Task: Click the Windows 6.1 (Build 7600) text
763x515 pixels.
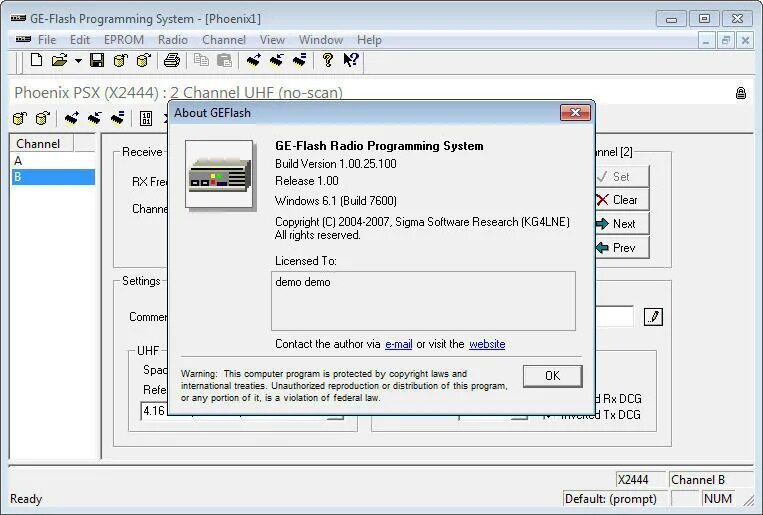Action: (x=336, y=201)
